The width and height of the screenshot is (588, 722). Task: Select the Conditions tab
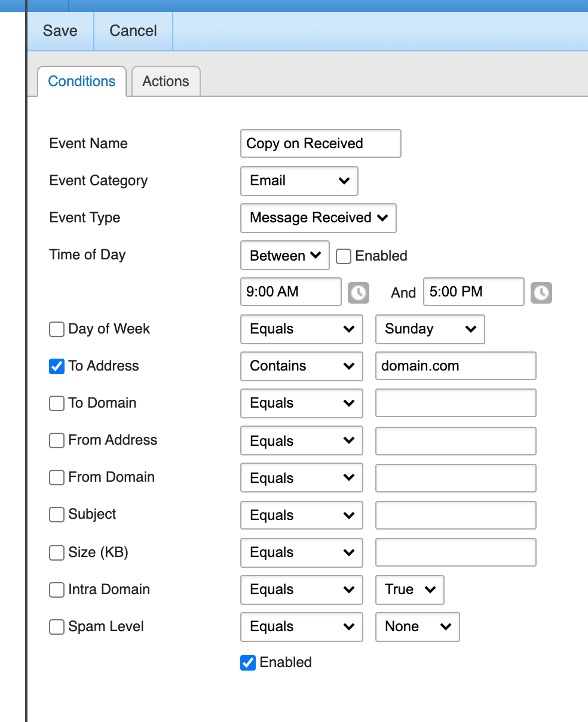tap(82, 81)
